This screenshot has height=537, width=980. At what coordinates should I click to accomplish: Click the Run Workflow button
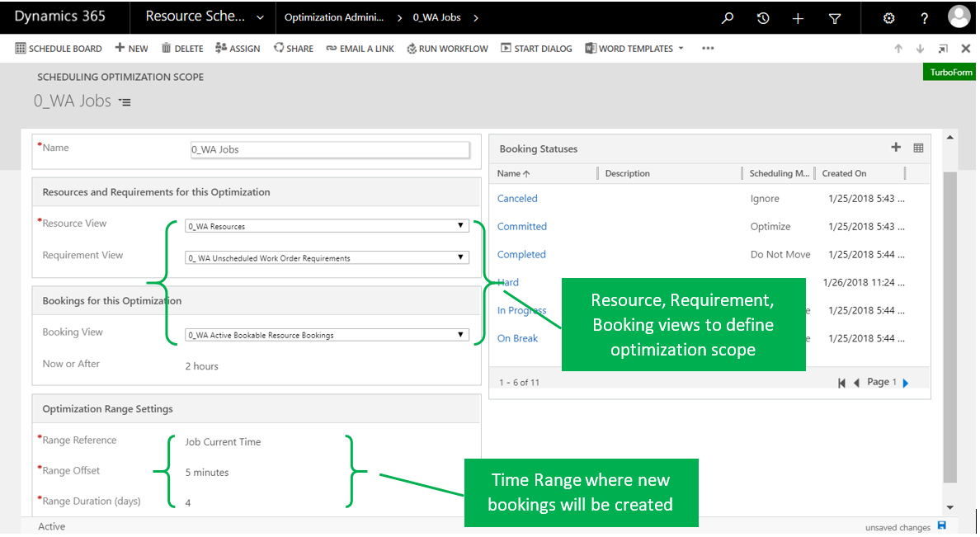pyautogui.click(x=447, y=49)
